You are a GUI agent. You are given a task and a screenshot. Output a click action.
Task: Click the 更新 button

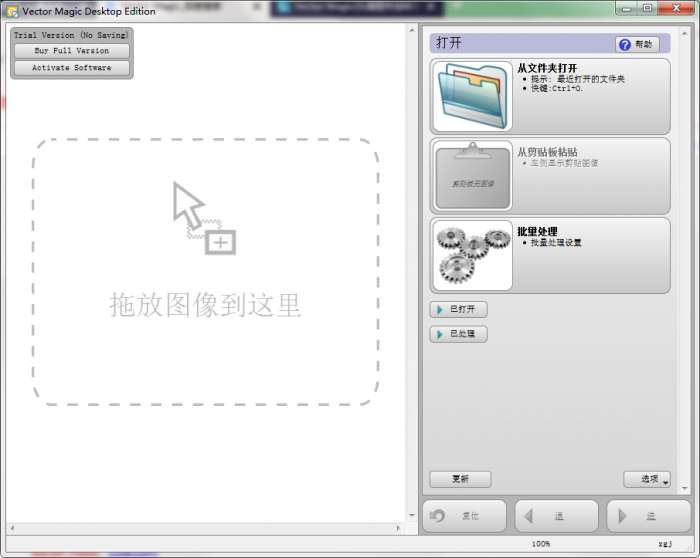coord(460,479)
